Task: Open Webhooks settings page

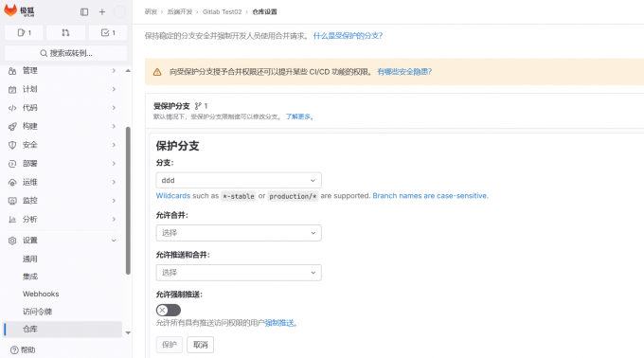Action: point(41,294)
